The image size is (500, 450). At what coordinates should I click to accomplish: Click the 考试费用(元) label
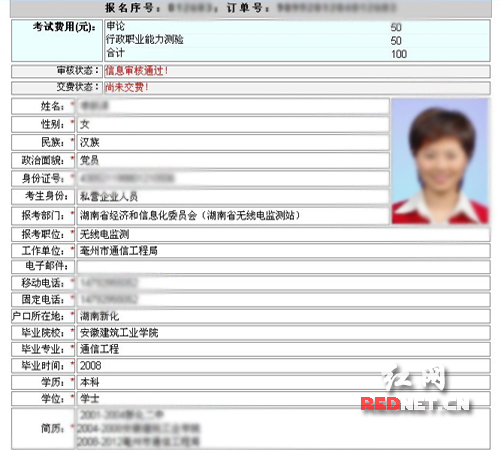coord(64,27)
